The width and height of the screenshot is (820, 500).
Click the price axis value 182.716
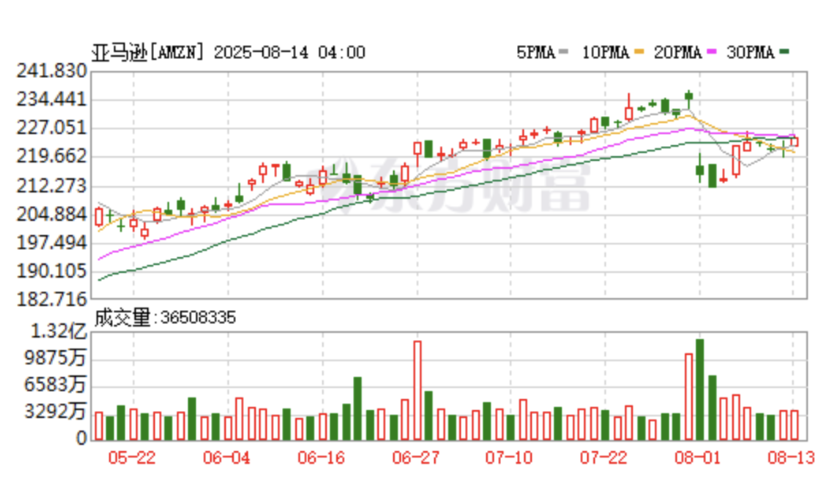tap(51, 300)
